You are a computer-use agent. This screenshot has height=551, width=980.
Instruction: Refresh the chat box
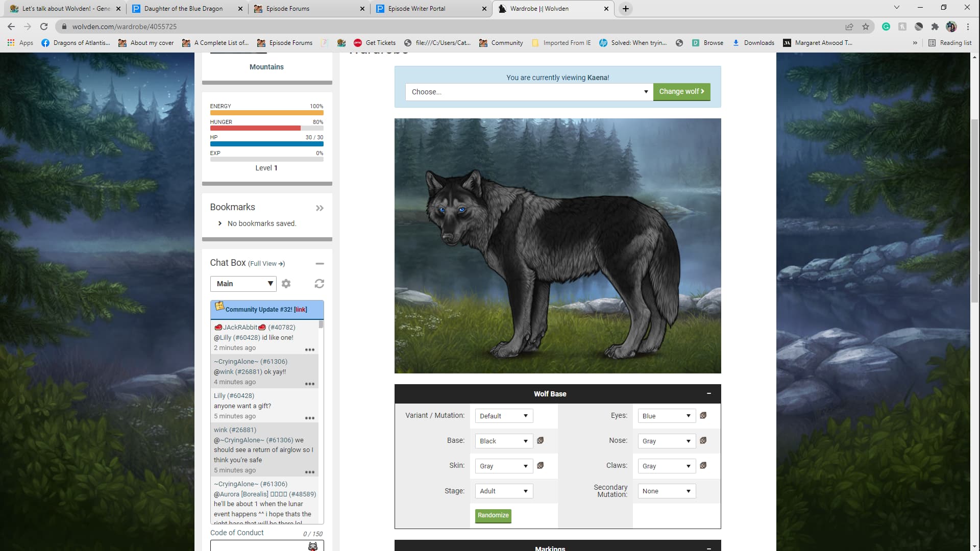pos(320,284)
